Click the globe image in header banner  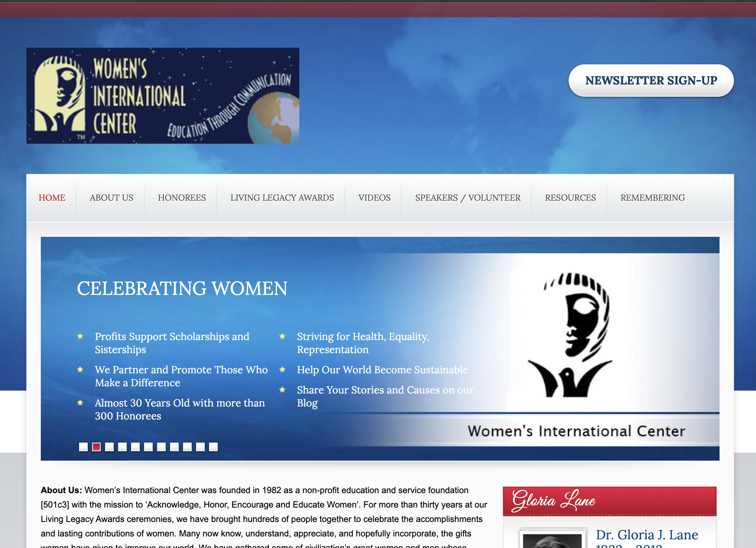coord(274,118)
